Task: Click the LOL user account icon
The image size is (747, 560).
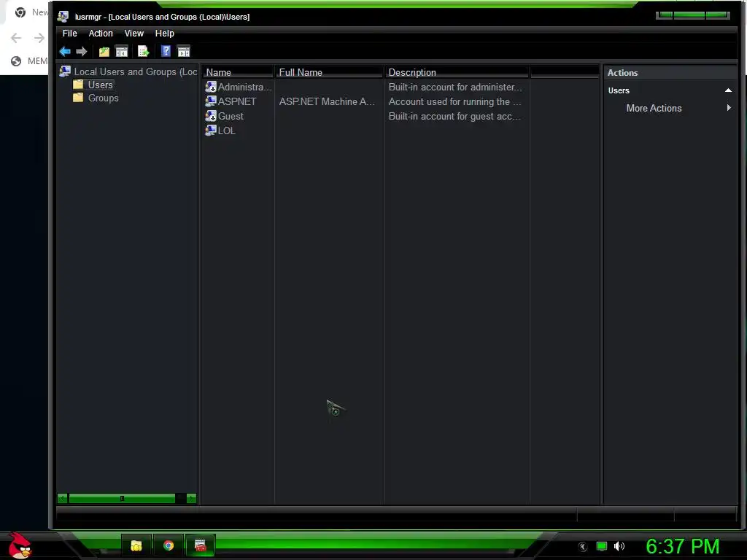Action: point(211,130)
